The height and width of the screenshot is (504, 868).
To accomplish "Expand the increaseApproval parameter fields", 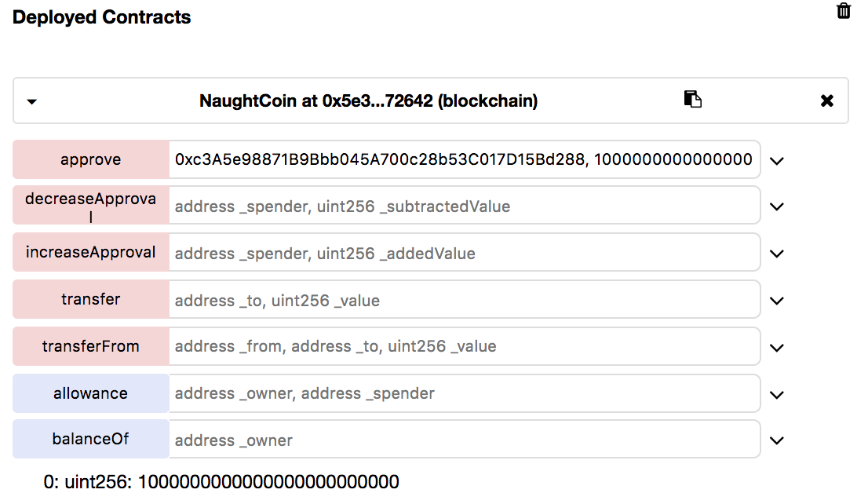I will pyautogui.click(x=777, y=254).
